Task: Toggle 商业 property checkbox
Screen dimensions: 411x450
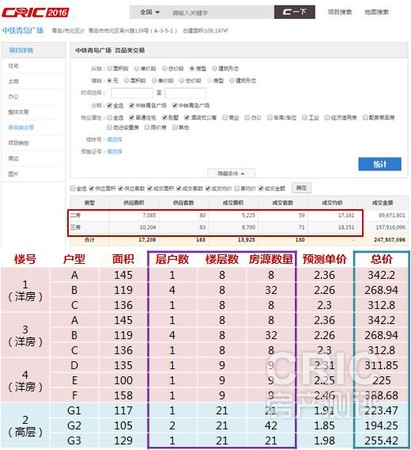Action: tap(225, 117)
